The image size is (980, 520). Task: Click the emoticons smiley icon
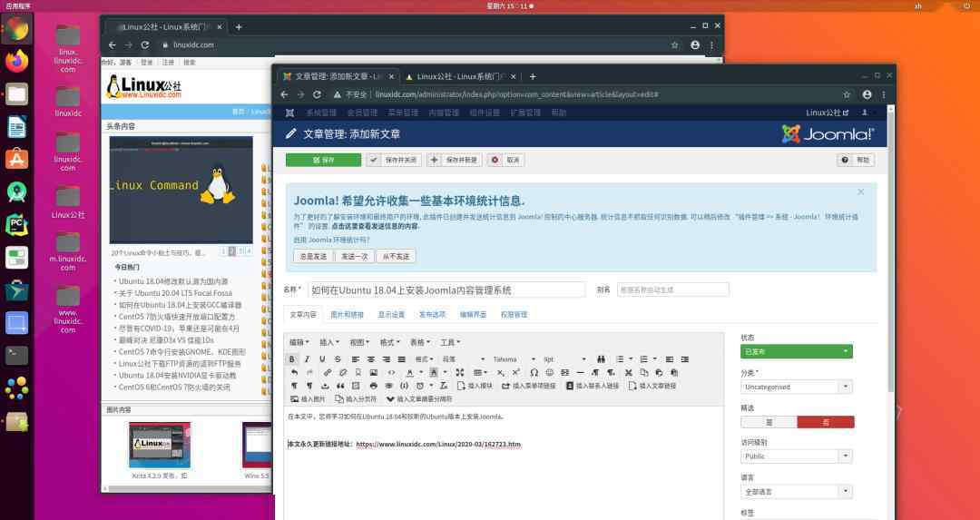549,372
